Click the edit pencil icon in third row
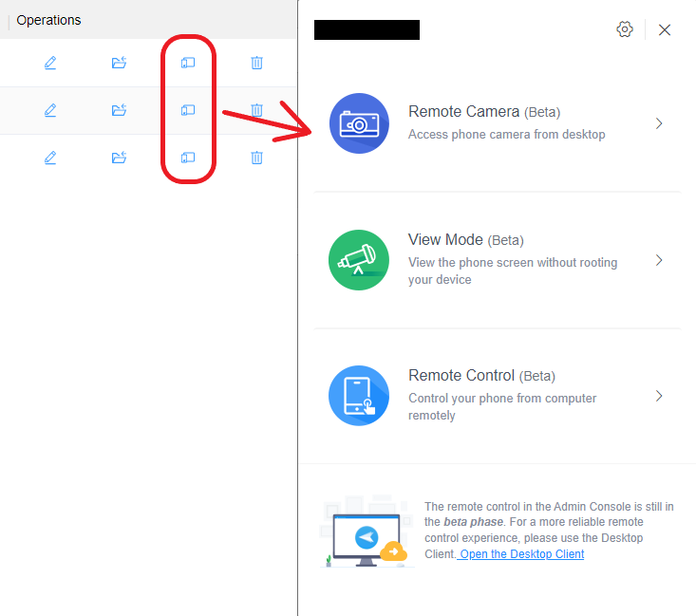The width and height of the screenshot is (696, 616). [50, 158]
